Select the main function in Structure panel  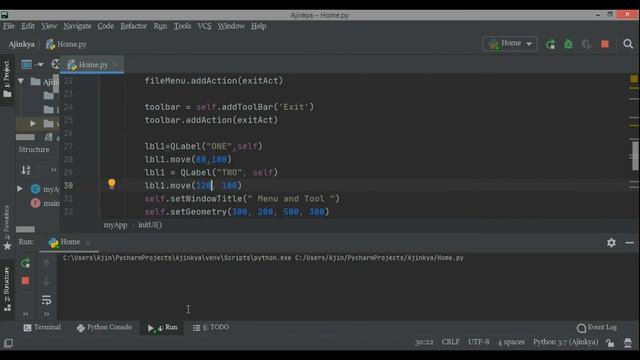(x=45, y=203)
